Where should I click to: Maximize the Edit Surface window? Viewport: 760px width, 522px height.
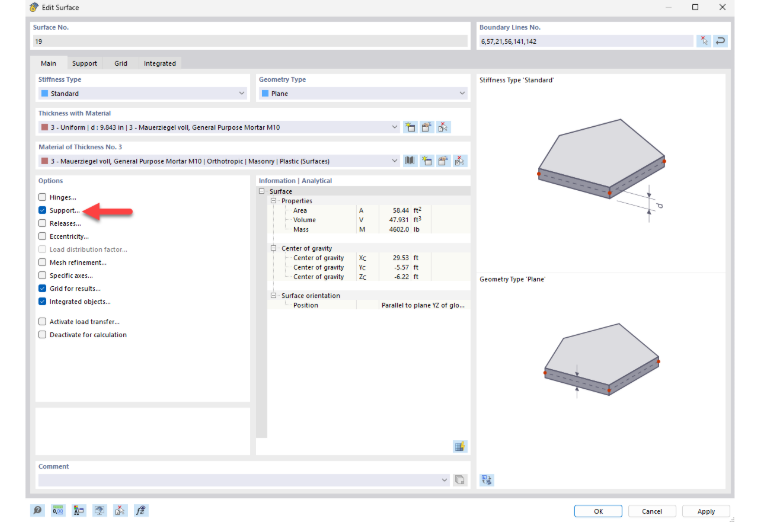pos(695,7)
